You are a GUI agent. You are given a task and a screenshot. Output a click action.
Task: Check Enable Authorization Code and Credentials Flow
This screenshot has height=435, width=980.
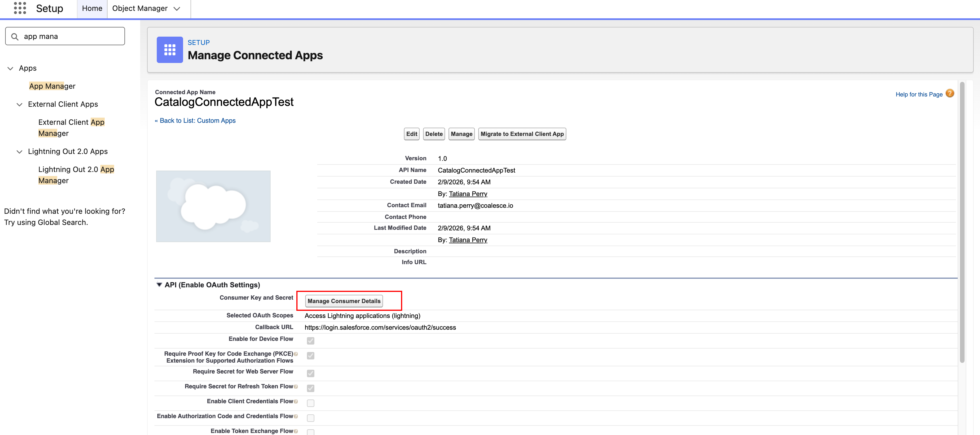point(311,418)
